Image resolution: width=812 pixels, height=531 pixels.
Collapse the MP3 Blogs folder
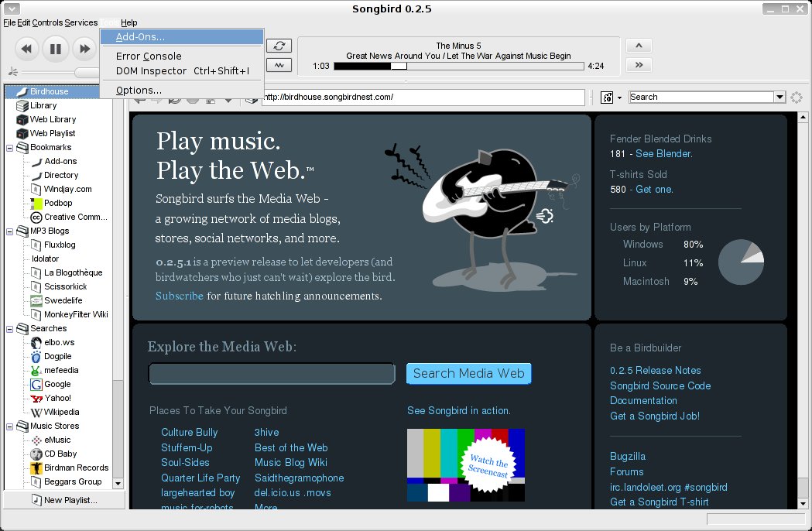tap(9, 231)
